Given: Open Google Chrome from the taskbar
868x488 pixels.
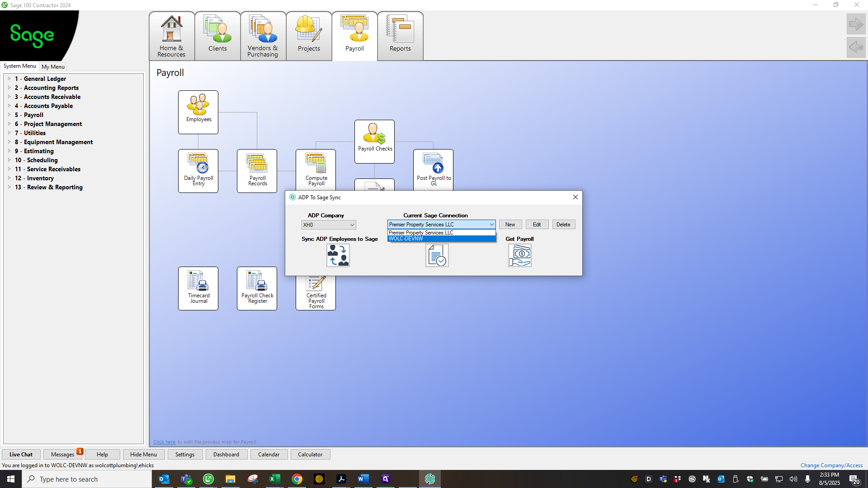Looking at the screenshot, I should 297,479.
